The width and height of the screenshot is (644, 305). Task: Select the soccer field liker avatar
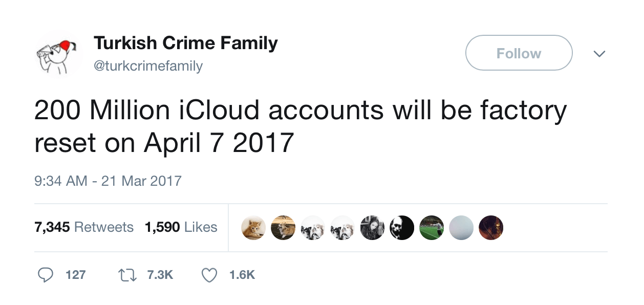point(432,227)
